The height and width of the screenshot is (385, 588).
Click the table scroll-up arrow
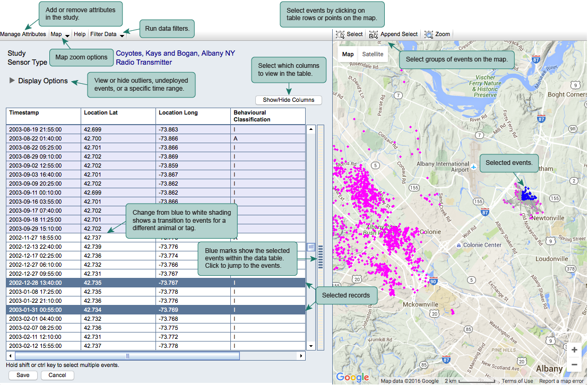click(311, 129)
